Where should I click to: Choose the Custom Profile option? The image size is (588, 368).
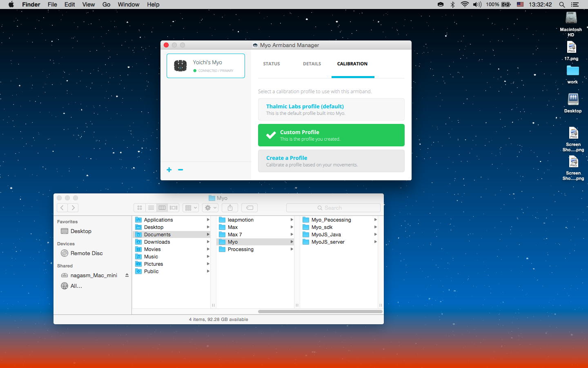(331, 135)
